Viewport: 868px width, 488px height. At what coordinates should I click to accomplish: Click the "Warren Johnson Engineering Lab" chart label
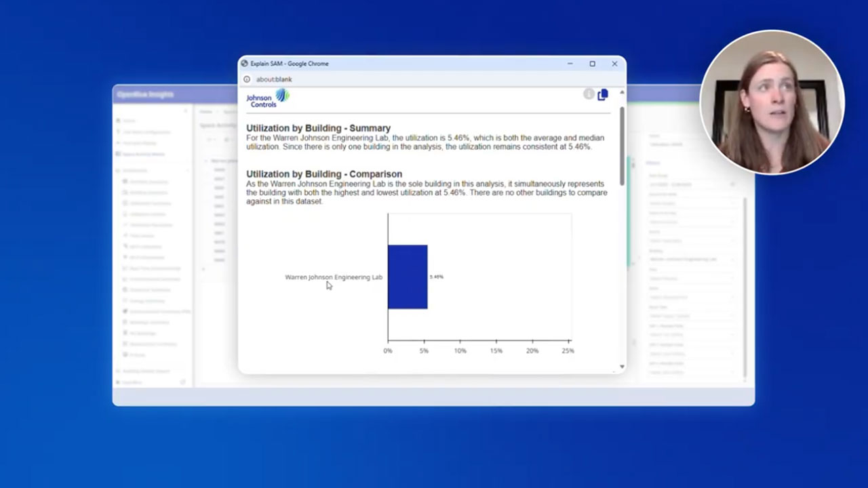pyautogui.click(x=334, y=277)
